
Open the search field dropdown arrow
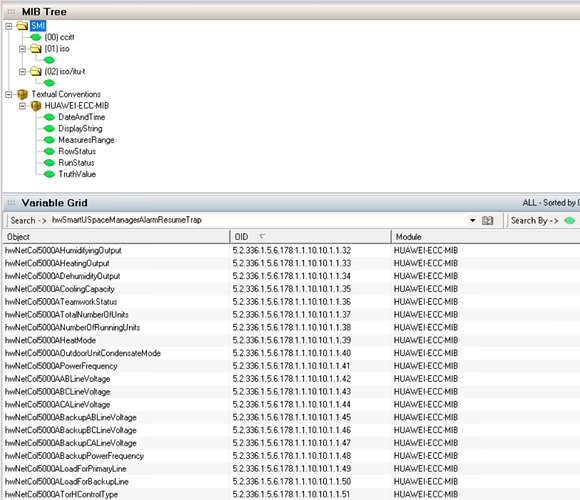point(472,220)
